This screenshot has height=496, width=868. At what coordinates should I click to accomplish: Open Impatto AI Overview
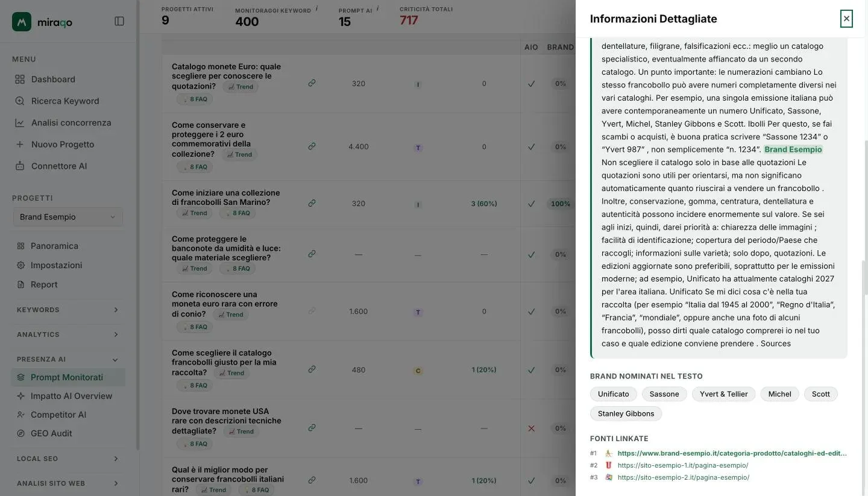(x=71, y=396)
